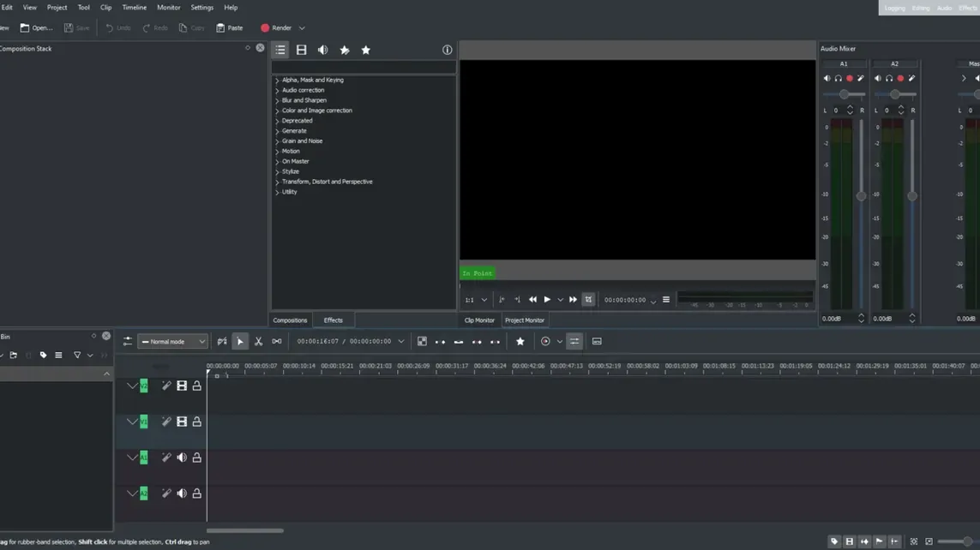This screenshot has width=980, height=550.
Task: Show favorite effects in effects panel
Action: (x=365, y=50)
